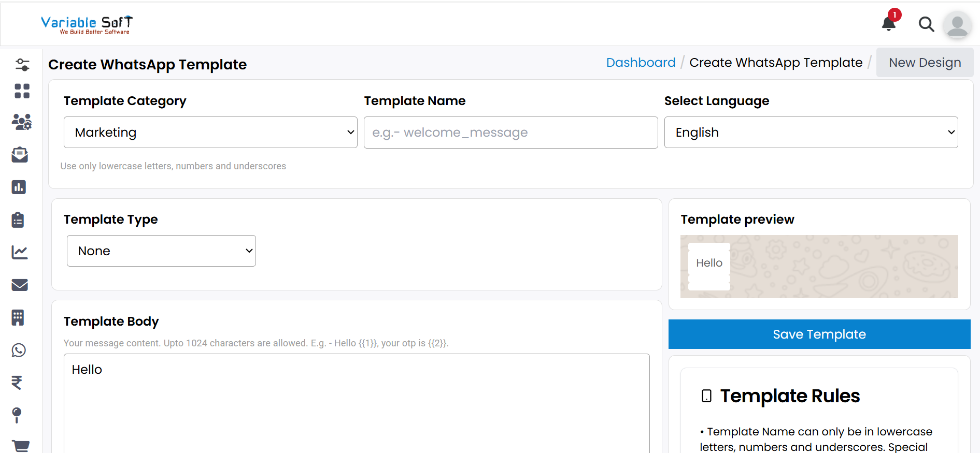
Task: Click the 'Your message content' helper text
Action: [x=256, y=343]
